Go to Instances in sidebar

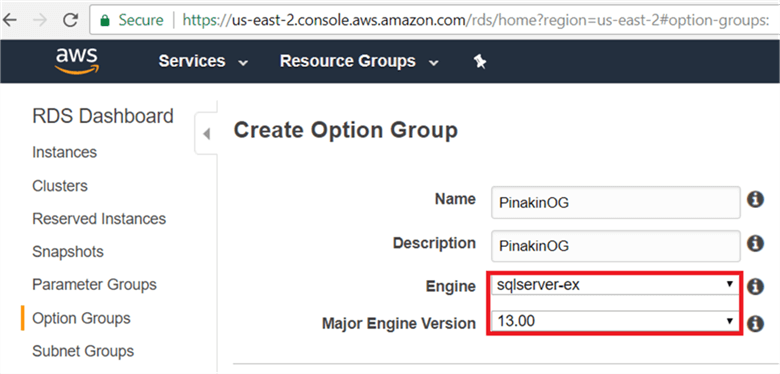(65, 152)
